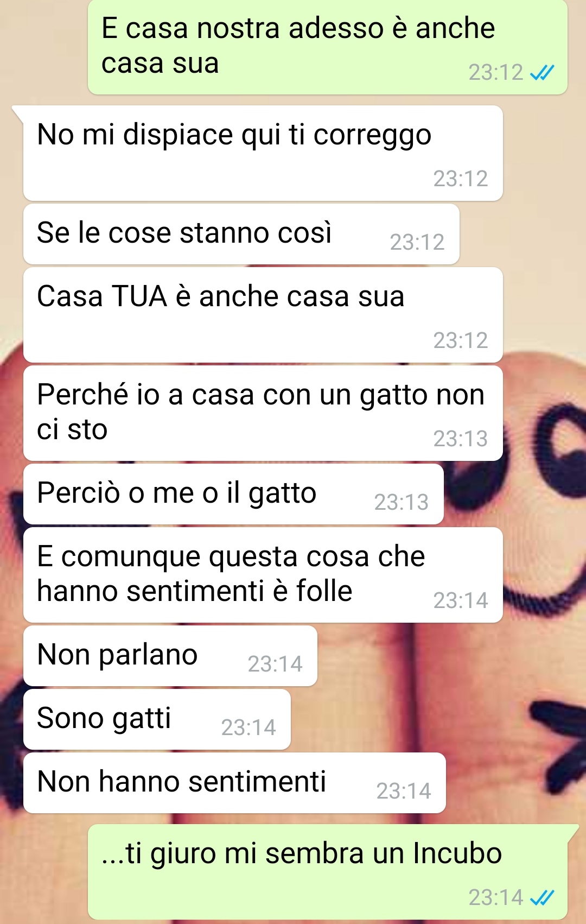Tap 23:12 timestamp on 'Se le cose' message
This screenshot has width=586, height=924.
[x=417, y=242]
